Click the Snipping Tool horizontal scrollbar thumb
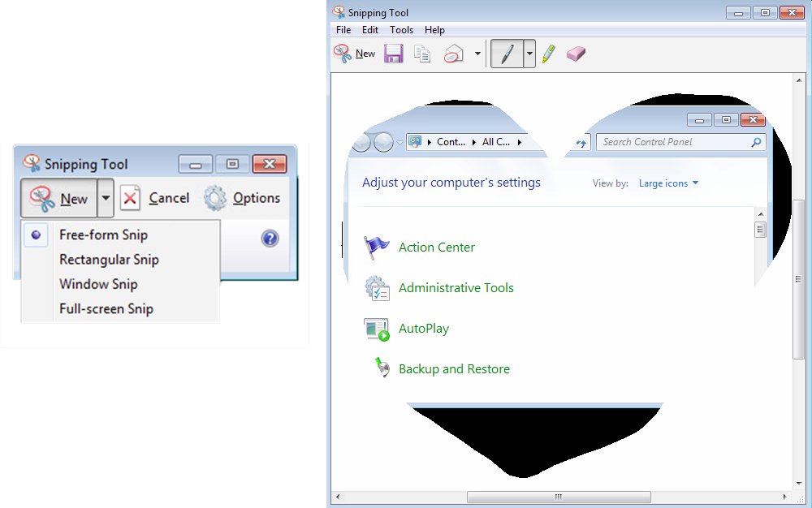812x508 pixels. pos(559,497)
